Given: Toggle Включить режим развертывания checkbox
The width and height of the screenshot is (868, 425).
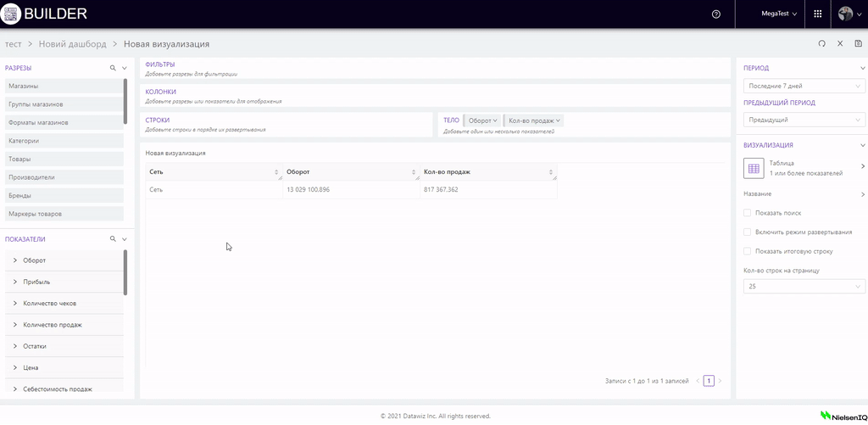Looking at the screenshot, I should (747, 232).
